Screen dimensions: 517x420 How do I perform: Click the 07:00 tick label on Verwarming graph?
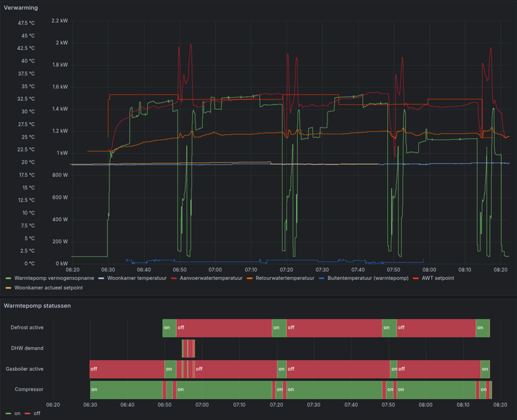pyautogui.click(x=215, y=269)
